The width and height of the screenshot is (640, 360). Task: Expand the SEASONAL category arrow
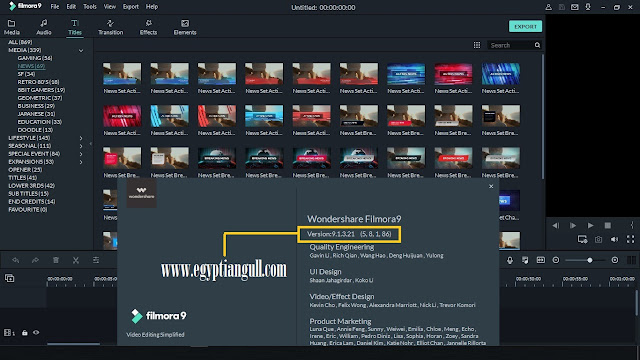pyautogui.click(x=81, y=146)
